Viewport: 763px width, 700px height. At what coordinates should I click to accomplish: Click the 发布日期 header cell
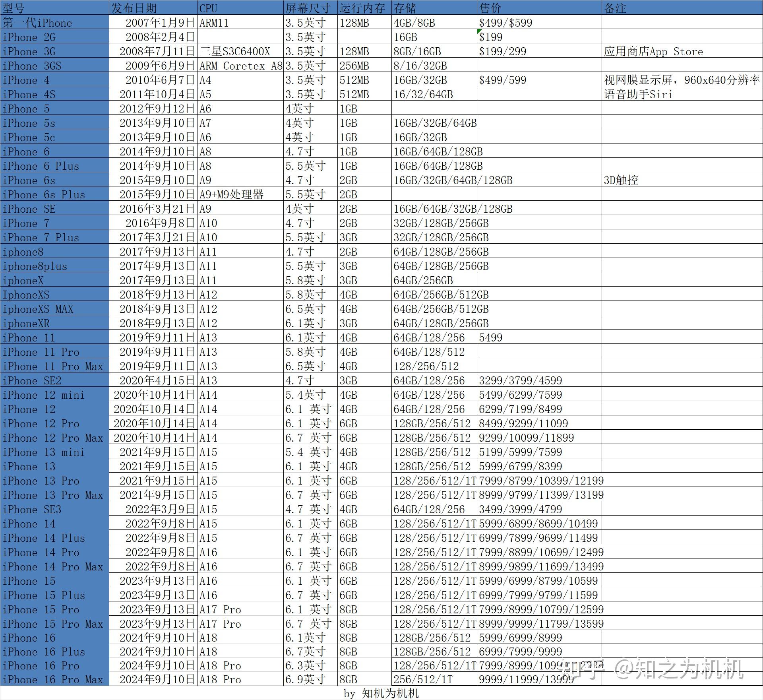[x=153, y=8]
